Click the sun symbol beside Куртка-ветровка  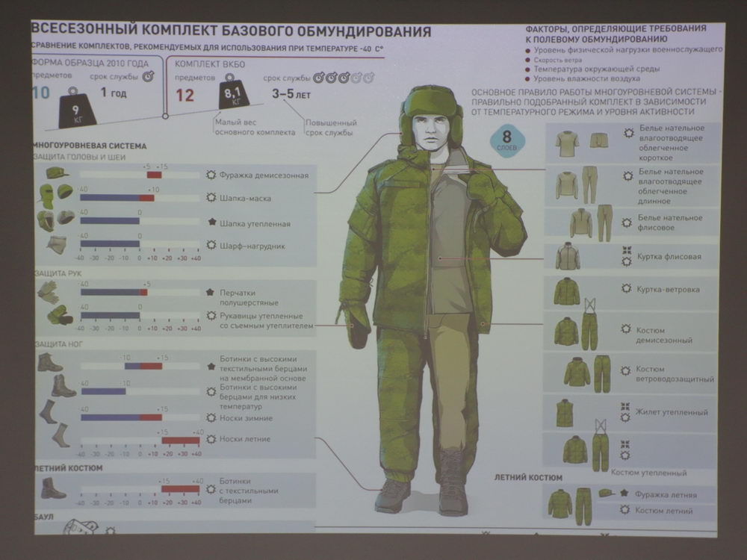click(626, 288)
